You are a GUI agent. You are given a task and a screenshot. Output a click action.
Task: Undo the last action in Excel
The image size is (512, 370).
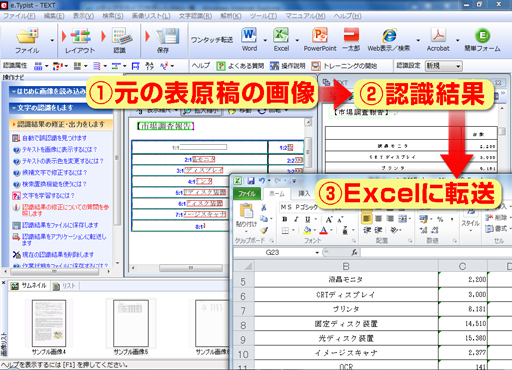(262, 181)
